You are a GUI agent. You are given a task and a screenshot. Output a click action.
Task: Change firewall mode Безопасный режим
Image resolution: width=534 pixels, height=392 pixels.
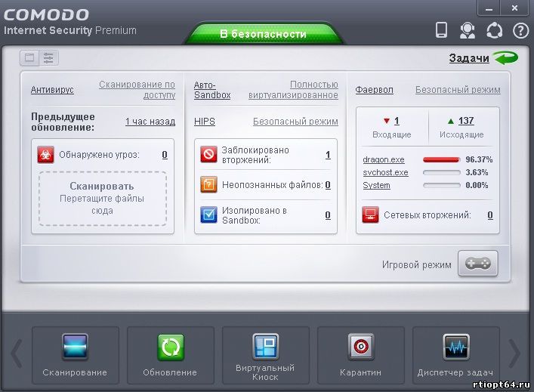point(458,90)
